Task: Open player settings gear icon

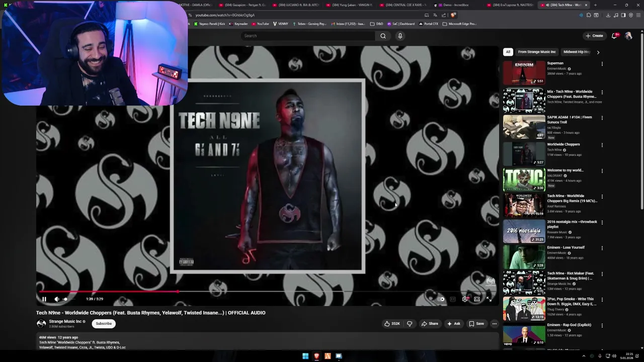Action: pyautogui.click(x=465, y=299)
